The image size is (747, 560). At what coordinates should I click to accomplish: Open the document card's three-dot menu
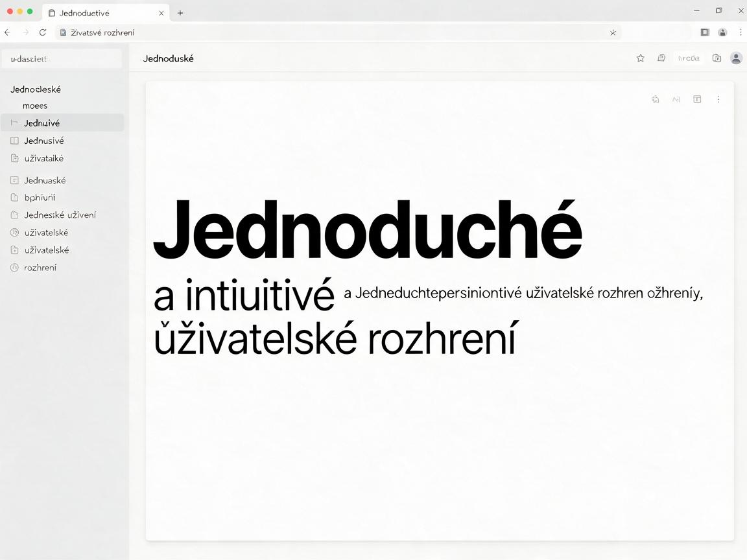[718, 99]
